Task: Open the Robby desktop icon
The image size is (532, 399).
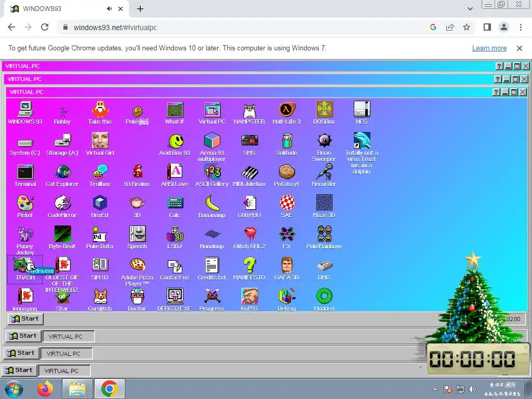Action: (x=62, y=115)
